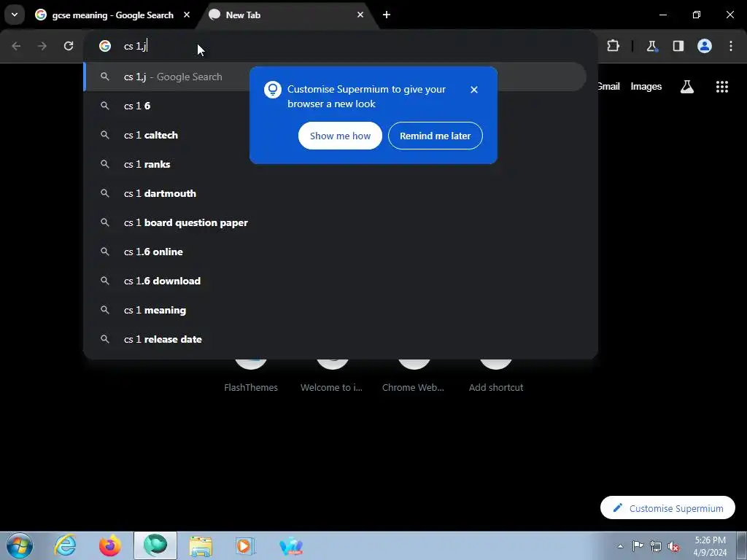The height and width of the screenshot is (560, 747).
Task: Open the profile avatar menu
Action: [705, 46]
